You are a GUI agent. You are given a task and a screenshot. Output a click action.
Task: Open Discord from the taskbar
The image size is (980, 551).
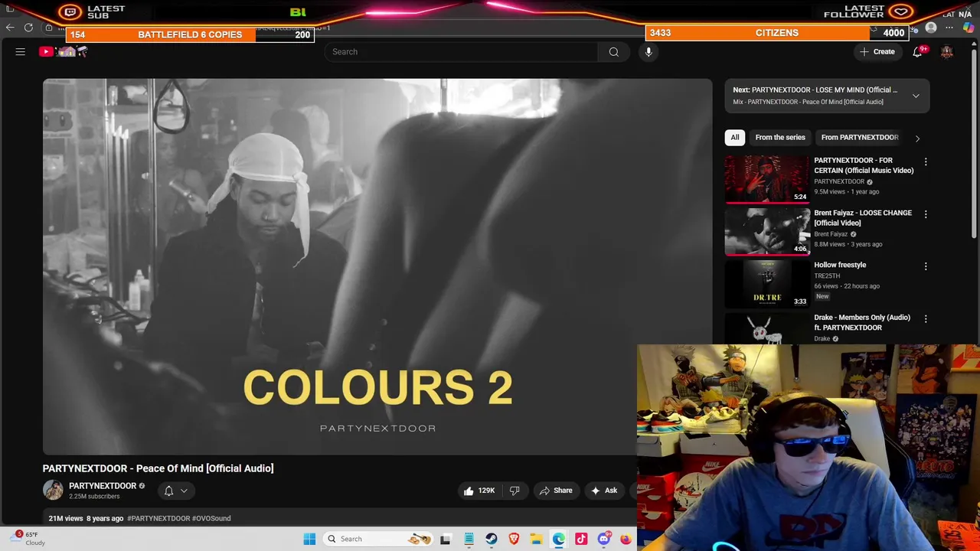pyautogui.click(x=604, y=539)
